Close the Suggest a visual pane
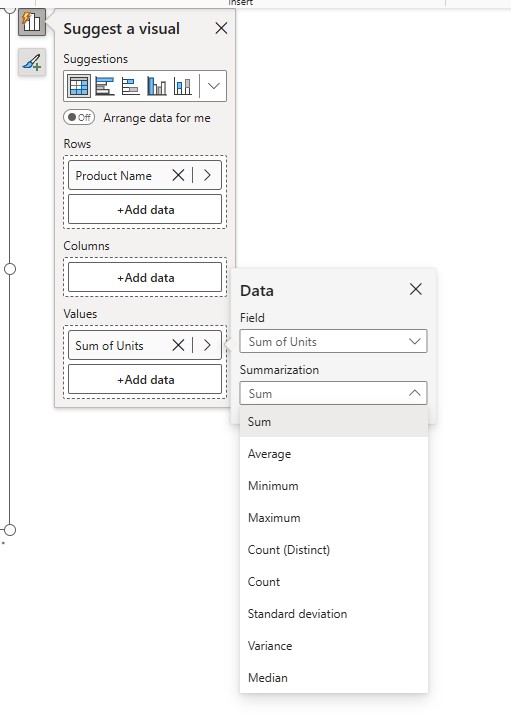 (x=221, y=28)
